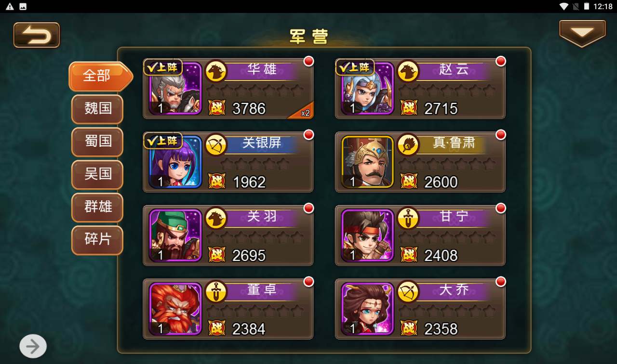Open the 群雄 category

pos(97,207)
